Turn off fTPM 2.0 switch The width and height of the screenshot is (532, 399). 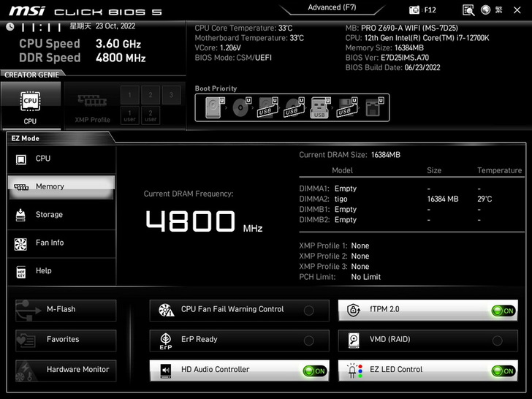click(503, 311)
